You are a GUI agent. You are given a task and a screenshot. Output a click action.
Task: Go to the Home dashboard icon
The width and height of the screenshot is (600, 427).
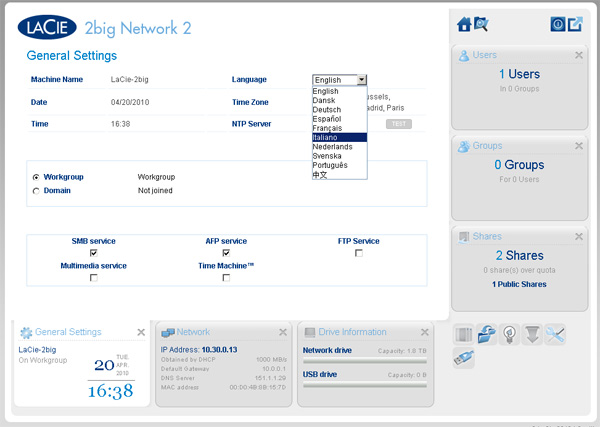[x=464, y=24]
